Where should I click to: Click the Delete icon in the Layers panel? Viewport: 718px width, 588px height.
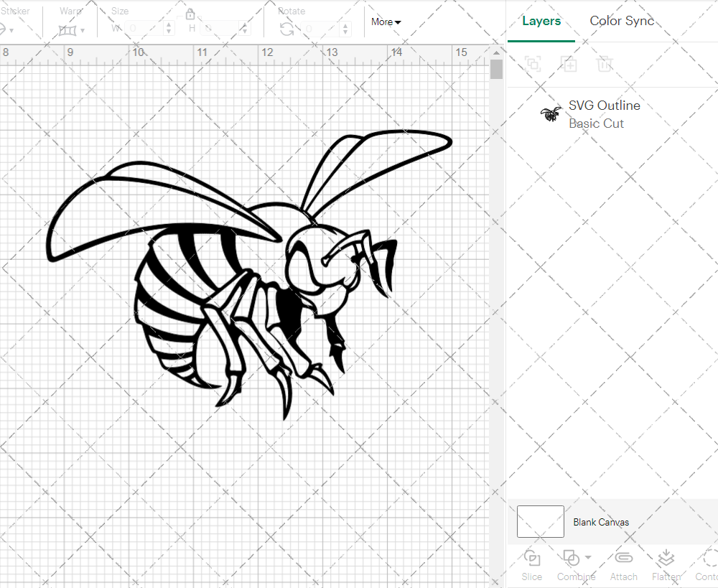pyautogui.click(x=605, y=65)
